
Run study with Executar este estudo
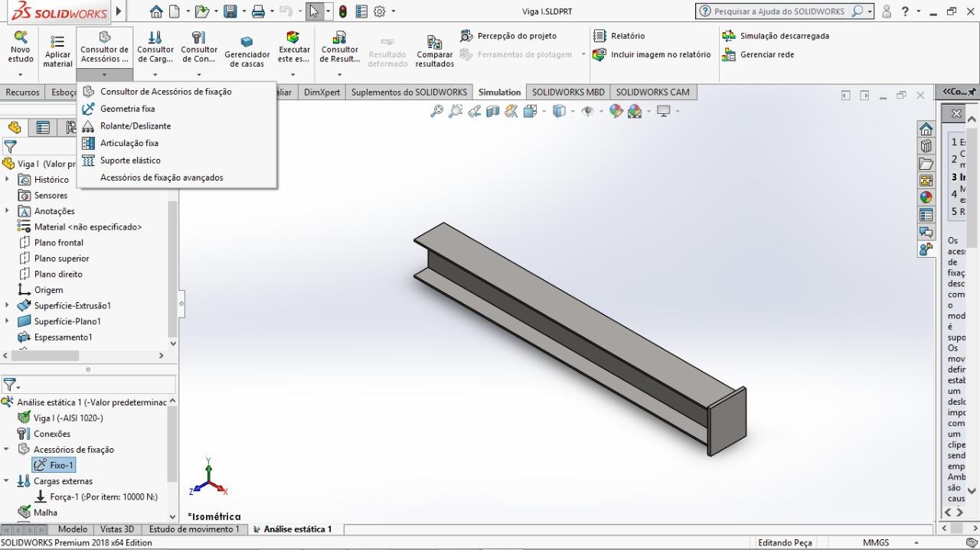pyautogui.click(x=293, y=38)
